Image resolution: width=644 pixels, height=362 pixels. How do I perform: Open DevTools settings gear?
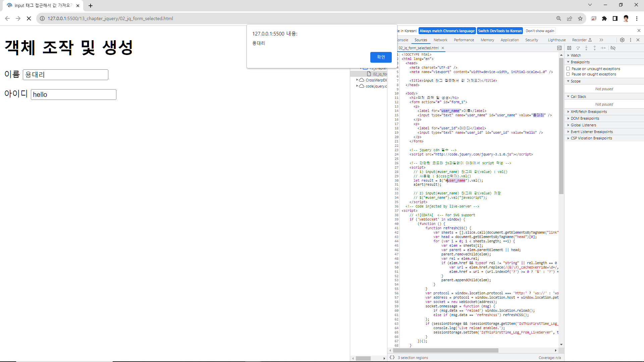click(x=622, y=40)
